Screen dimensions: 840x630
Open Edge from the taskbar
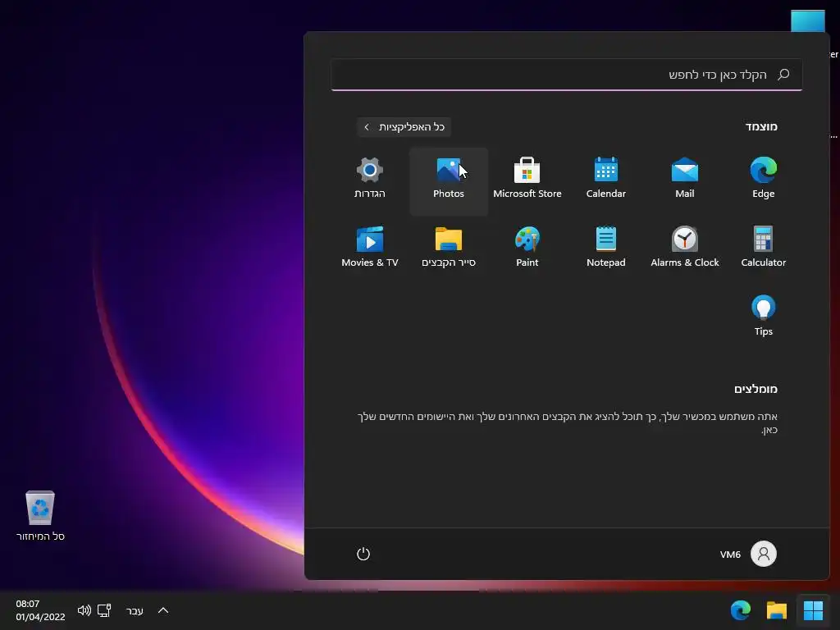(741, 610)
